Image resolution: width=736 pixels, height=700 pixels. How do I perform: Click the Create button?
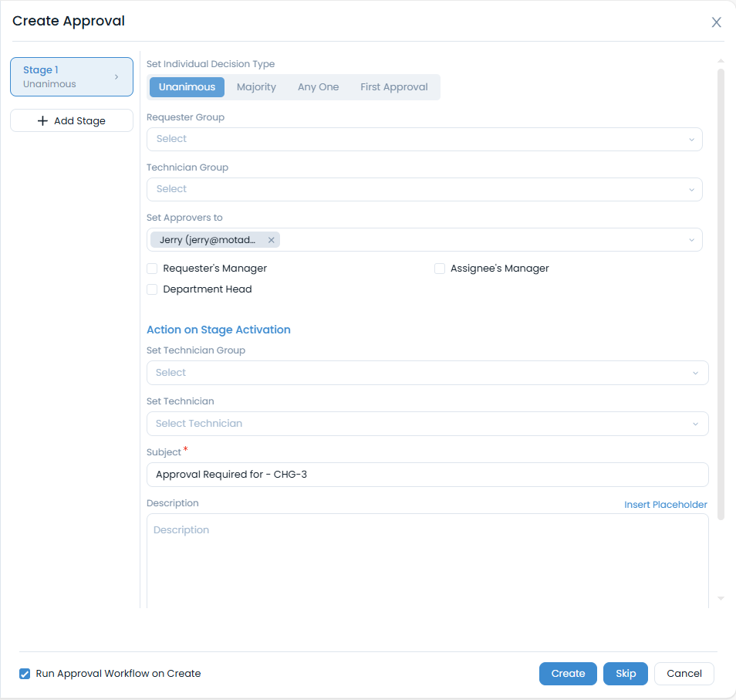click(568, 673)
